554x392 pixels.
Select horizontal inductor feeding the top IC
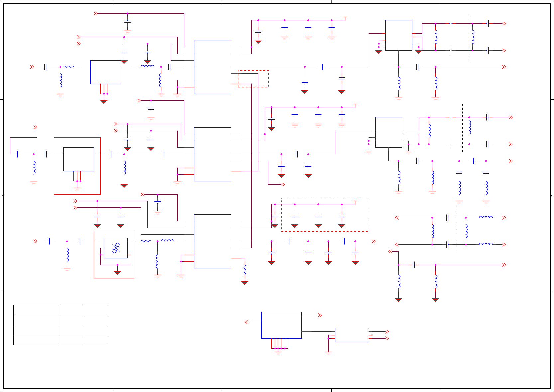[148, 66]
